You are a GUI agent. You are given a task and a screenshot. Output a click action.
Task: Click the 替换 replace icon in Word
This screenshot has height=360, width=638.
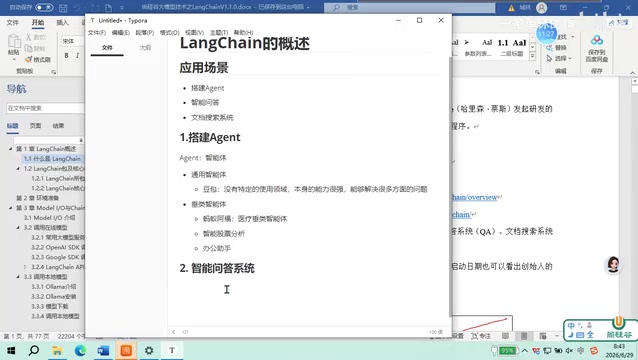(x=549, y=48)
